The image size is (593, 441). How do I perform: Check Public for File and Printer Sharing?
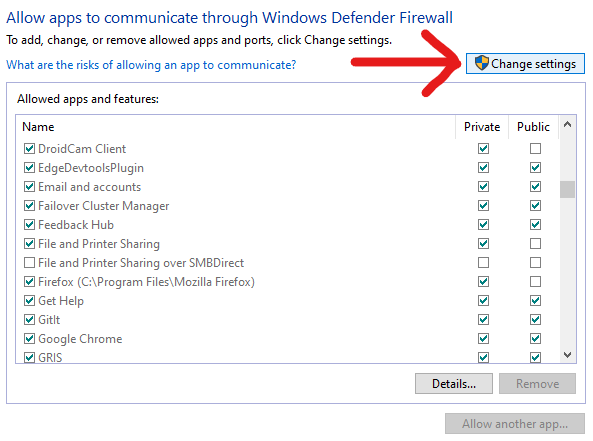(x=535, y=244)
